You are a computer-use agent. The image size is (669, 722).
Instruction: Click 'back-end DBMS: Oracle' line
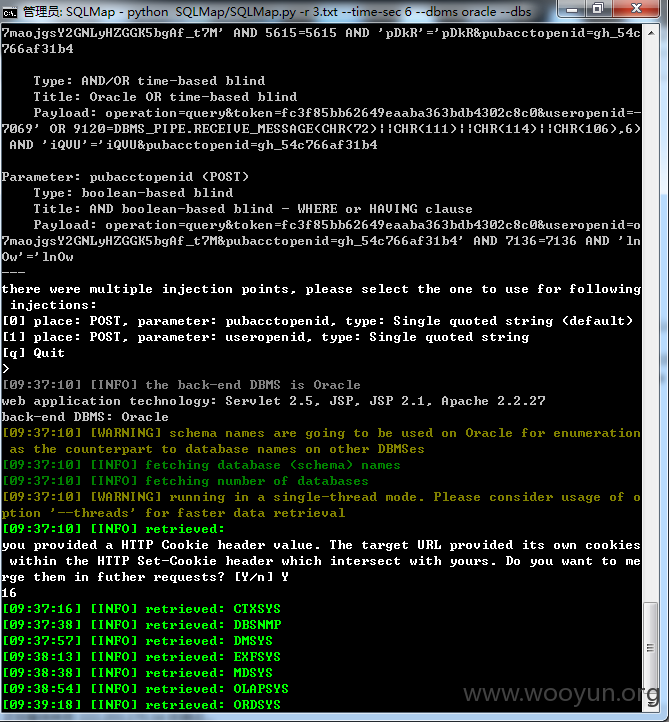pyautogui.click(x=85, y=417)
